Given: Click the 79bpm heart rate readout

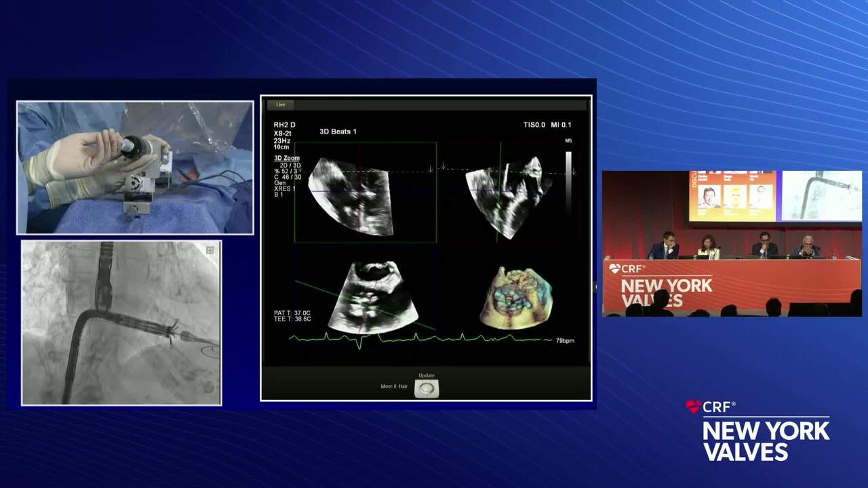Looking at the screenshot, I should coord(565,340).
